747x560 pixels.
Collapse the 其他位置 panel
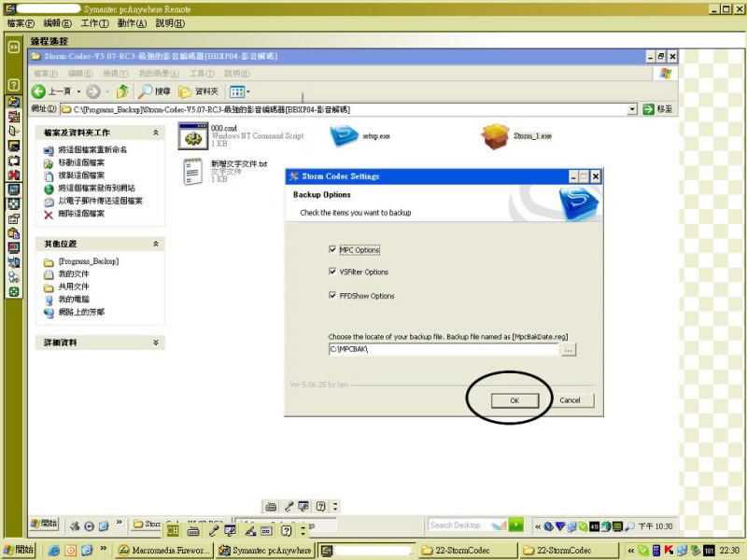pos(155,244)
